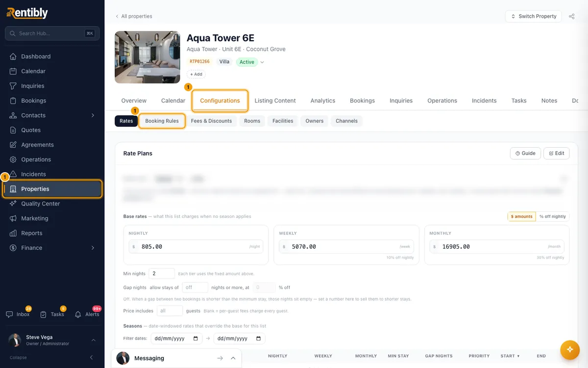Click Edit on Rate Plans
The image size is (588, 368).
(557, 153)
